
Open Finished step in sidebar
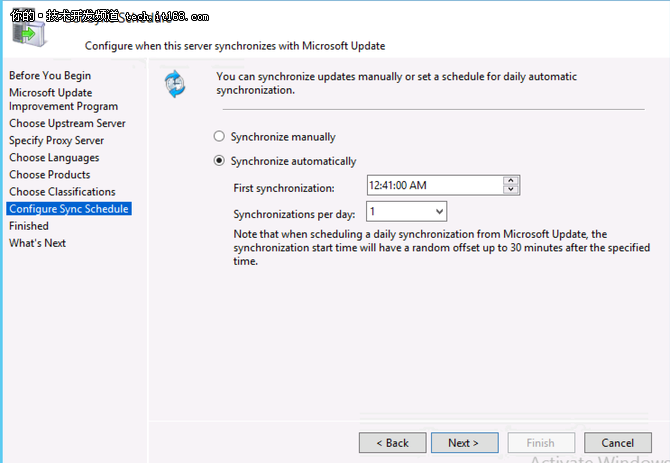(29, 226)
